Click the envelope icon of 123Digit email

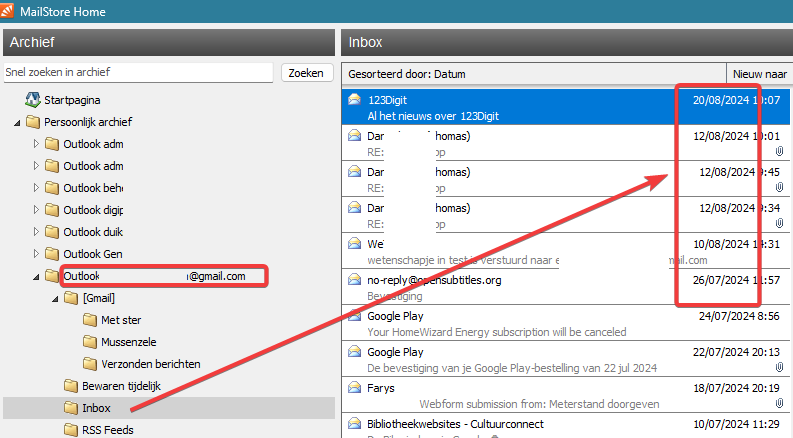354,100
